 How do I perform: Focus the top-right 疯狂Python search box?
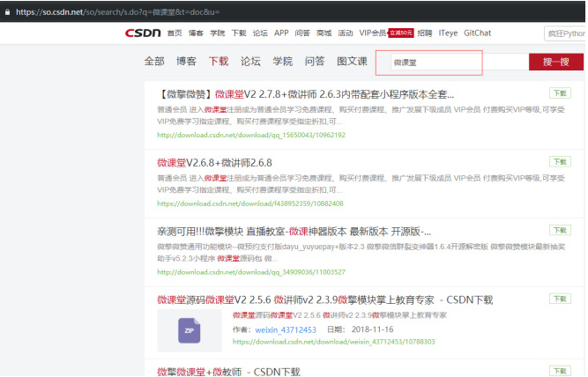565,33
